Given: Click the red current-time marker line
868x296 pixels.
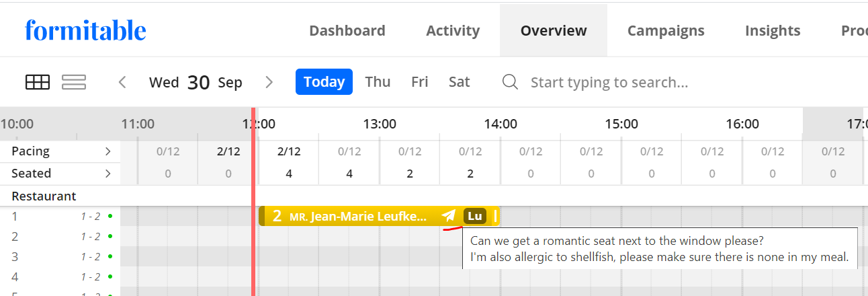Looking at the screenshot, I should point(253,202).
